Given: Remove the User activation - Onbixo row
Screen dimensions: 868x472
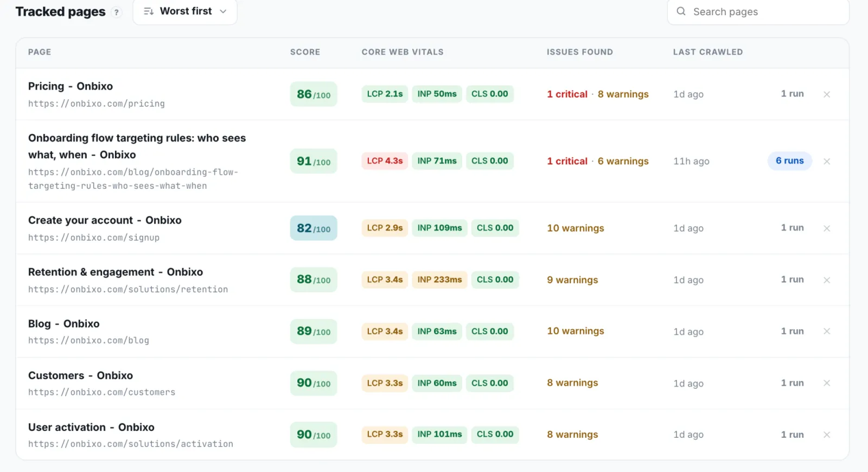Looking at the screenshot, I should tap(827, 435).
